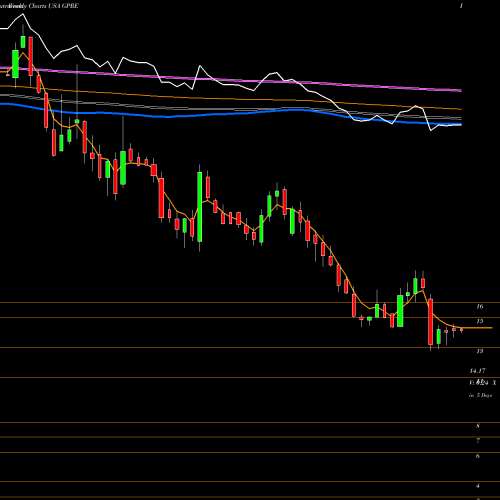The height and width of the screenshot is (500, 500).
Task: Click the 15 price level label
Action: coord(479,321)
